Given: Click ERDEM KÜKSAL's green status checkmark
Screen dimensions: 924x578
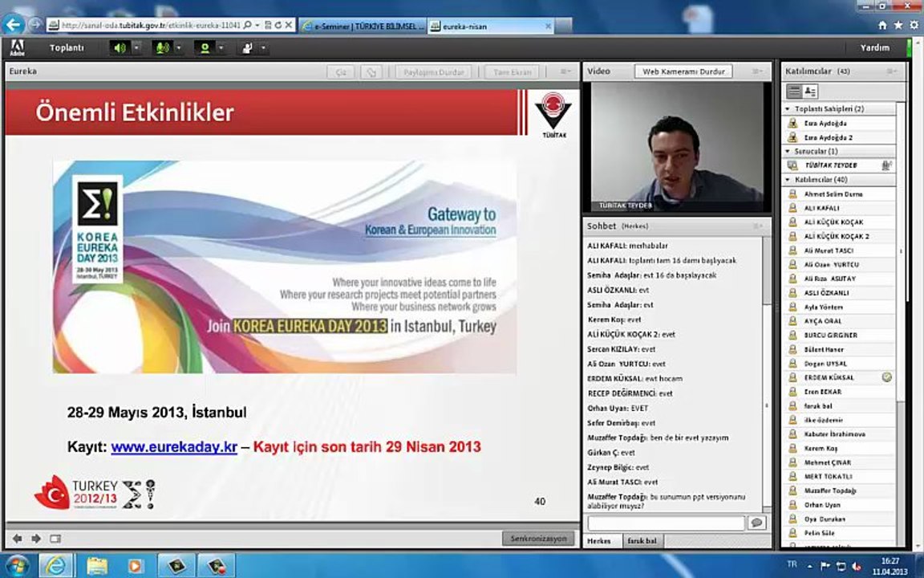Looking at the screenshot, I should pyautogui.click(x=887, y=377).
